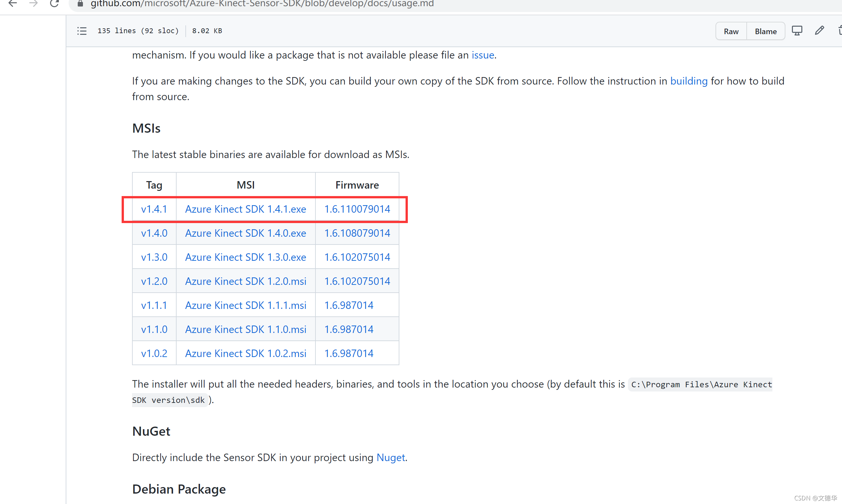Image resolution: width=842 pixels, height=504 pixels.
Task: Reload the page with refresh icon
Action: [54, 3]
